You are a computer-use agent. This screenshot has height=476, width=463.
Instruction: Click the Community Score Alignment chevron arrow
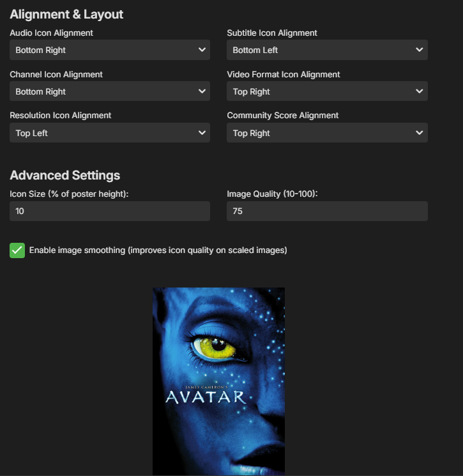pos(420,133)
